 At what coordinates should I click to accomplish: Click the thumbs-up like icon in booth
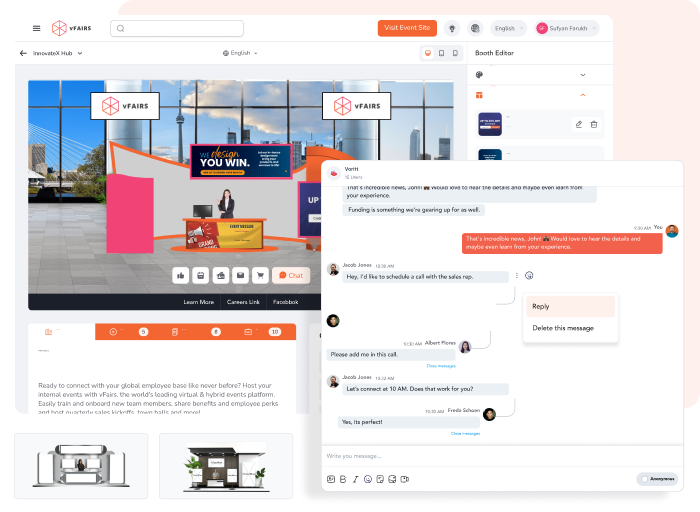(180, 275)
